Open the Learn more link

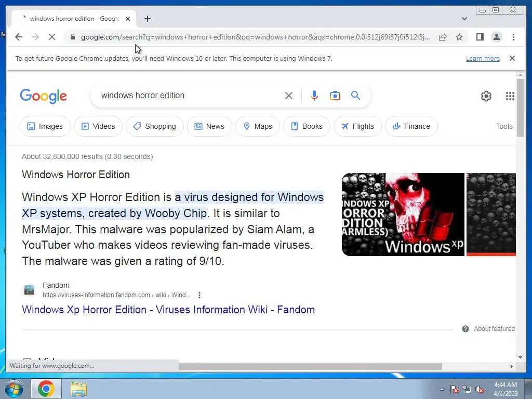click(483, 58)
